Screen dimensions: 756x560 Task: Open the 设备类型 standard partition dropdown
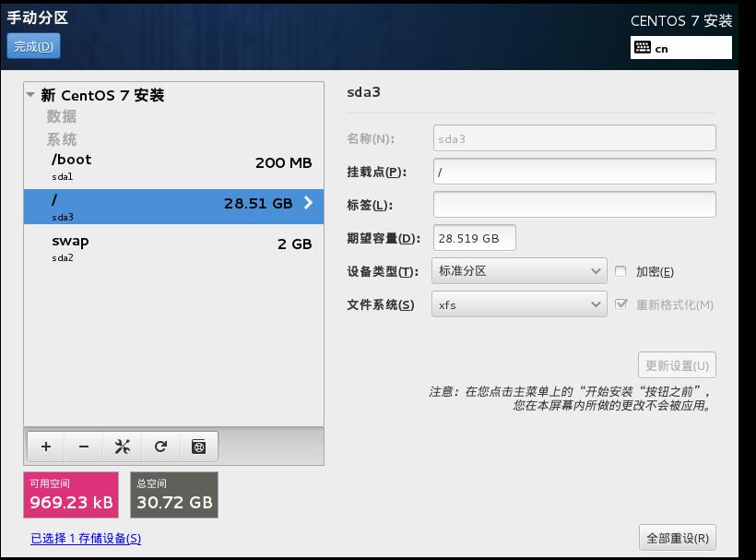519,271
